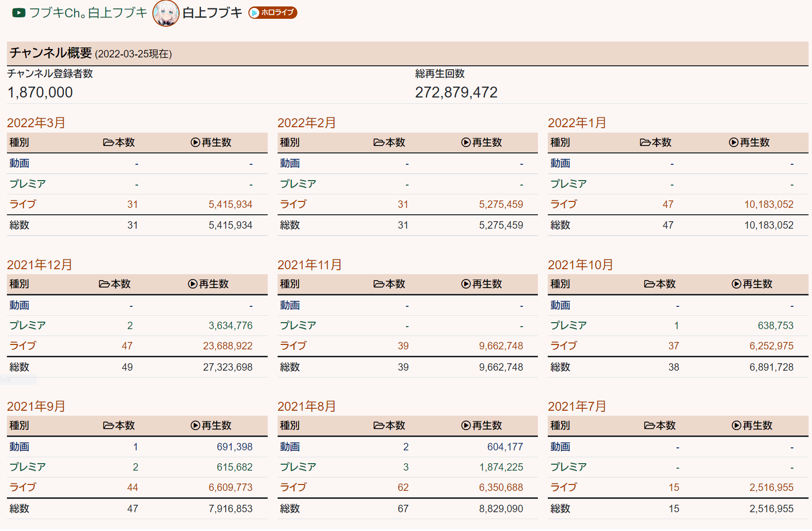This screenshot has height=531, width=812.
Task: Click the ホロライブ badge button
Action: click(x=273, y=12)
